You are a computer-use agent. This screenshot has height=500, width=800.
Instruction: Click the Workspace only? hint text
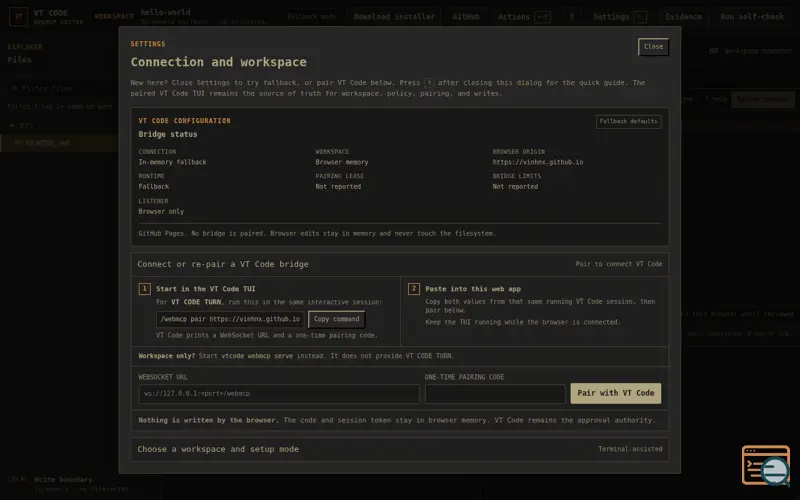pos(167,356)
